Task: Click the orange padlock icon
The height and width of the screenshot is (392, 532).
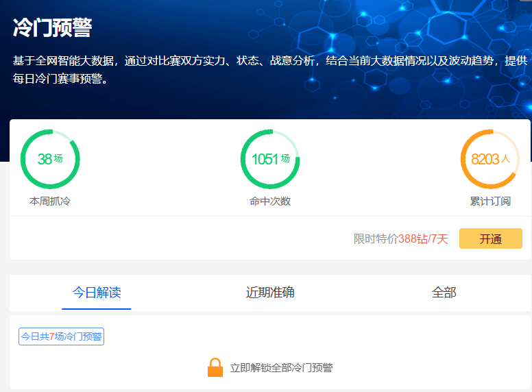Action: (x=215, y=367)
